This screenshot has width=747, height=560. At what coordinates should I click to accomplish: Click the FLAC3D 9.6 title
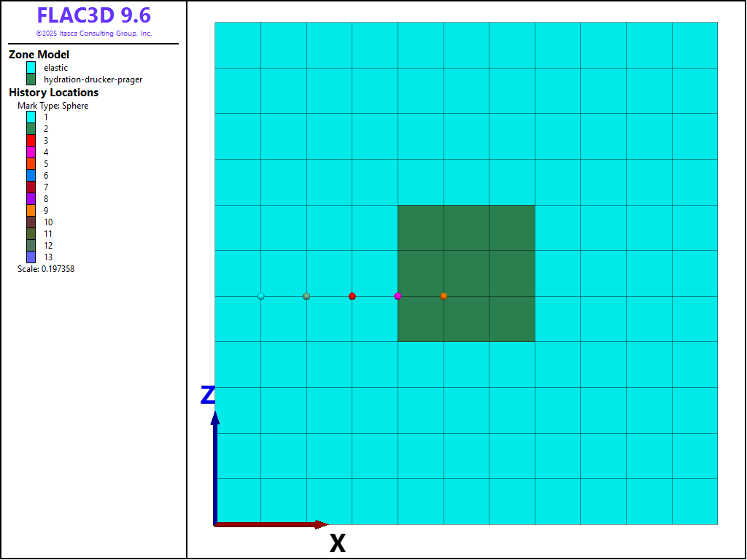[93, 16]
